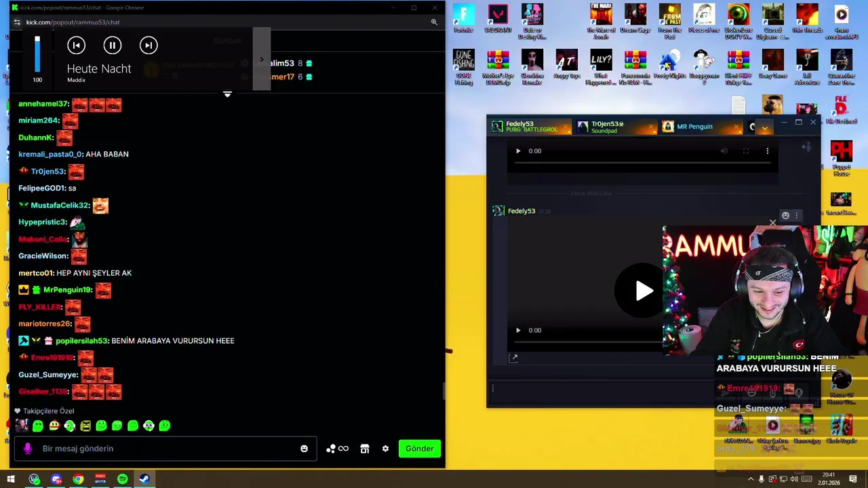This screenshot has width=868, height=488.
Task: Open GONE Fishing desktop shortcut
Action: (x=464, y=67)
